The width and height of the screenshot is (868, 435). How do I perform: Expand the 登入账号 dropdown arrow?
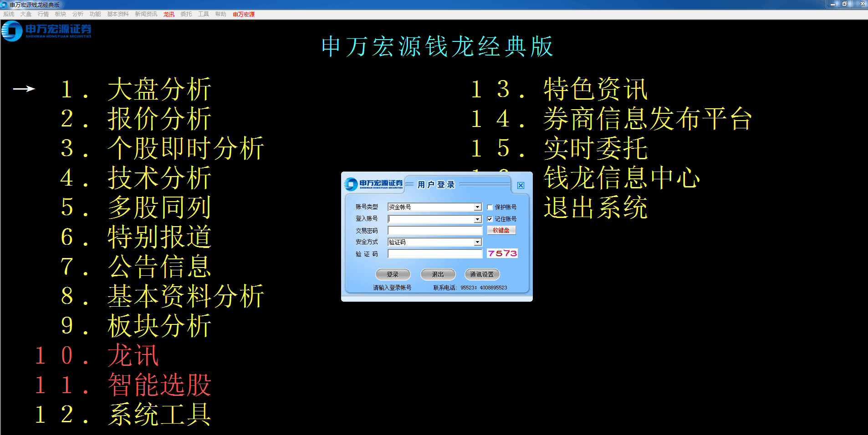tap(477, 219)
